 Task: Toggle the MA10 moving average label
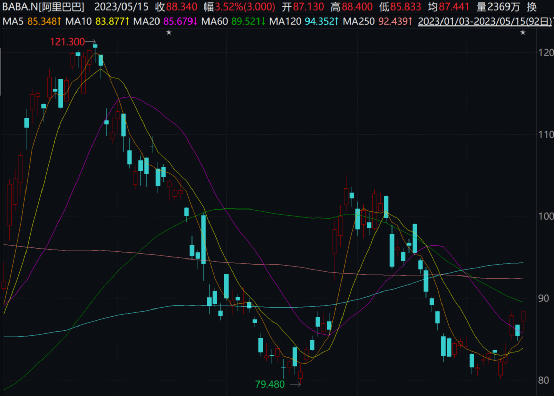78,22
